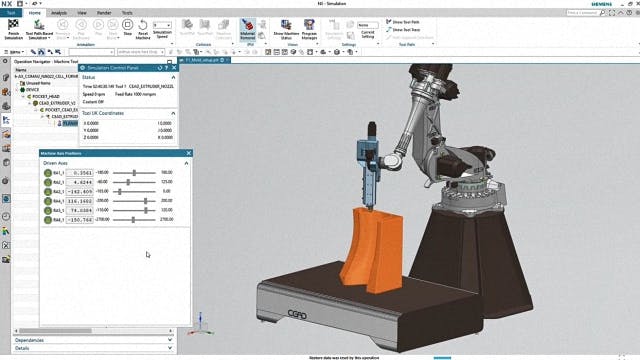Open the render style cube dropdown icon
The width and height of the screenshot is (640, 360).
[x=338, y=52]
